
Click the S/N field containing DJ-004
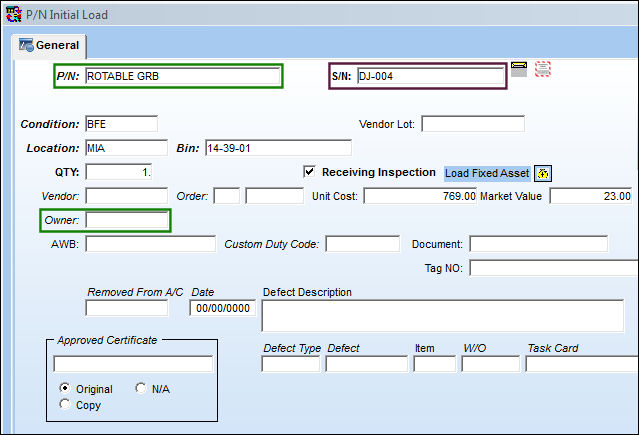[430, 76]
